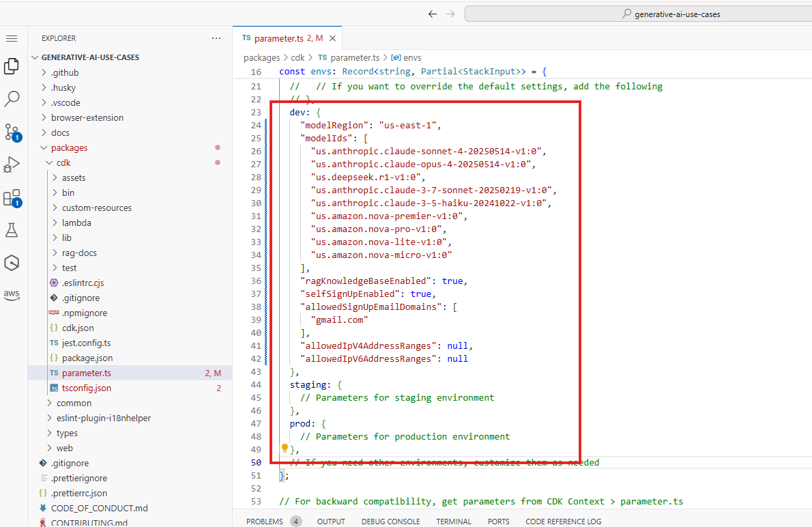Open the .gitignore file under cdk
The image size is (812, 527).
point(130,298)
